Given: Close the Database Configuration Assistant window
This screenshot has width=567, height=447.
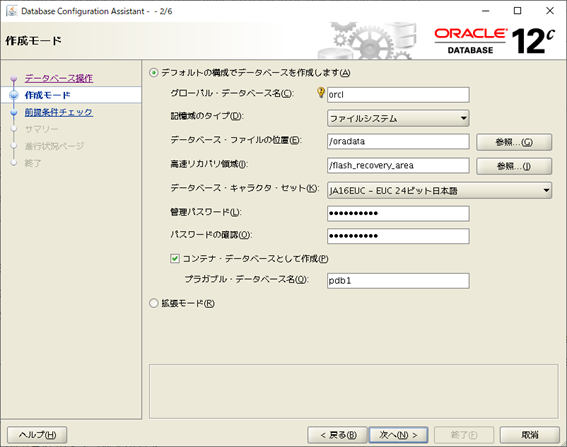Looking at the screenshot, I should (x=550, y=11).
